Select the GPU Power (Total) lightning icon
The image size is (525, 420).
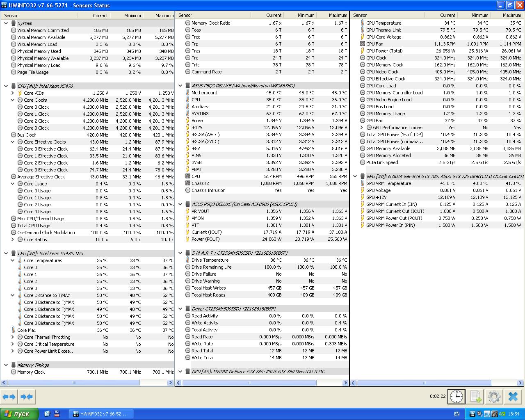[362, 51]
